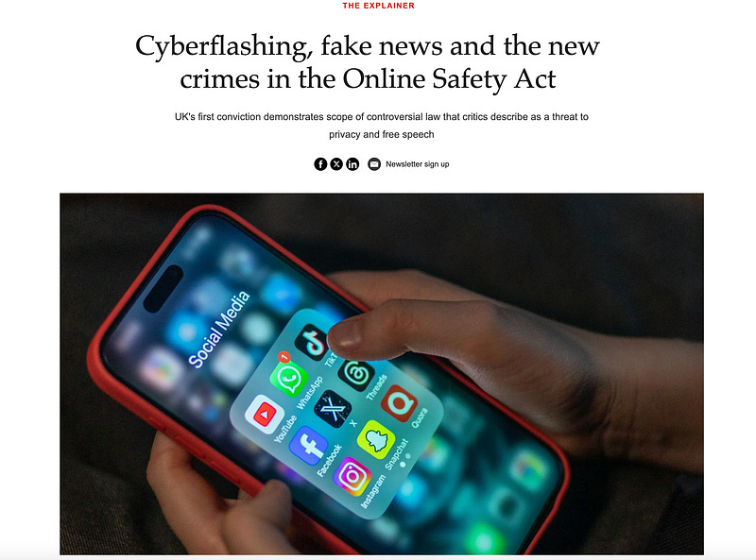Viewport: 756px width, 560px height.
Task: Click the UK's first conviction subheading
Action: click(382, 126)
